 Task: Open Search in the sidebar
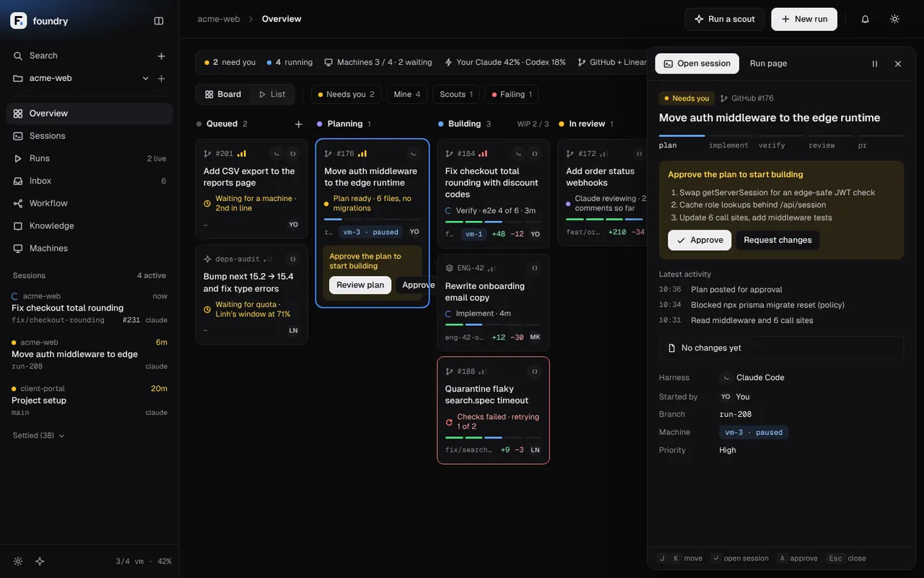[x=79, y=56]
